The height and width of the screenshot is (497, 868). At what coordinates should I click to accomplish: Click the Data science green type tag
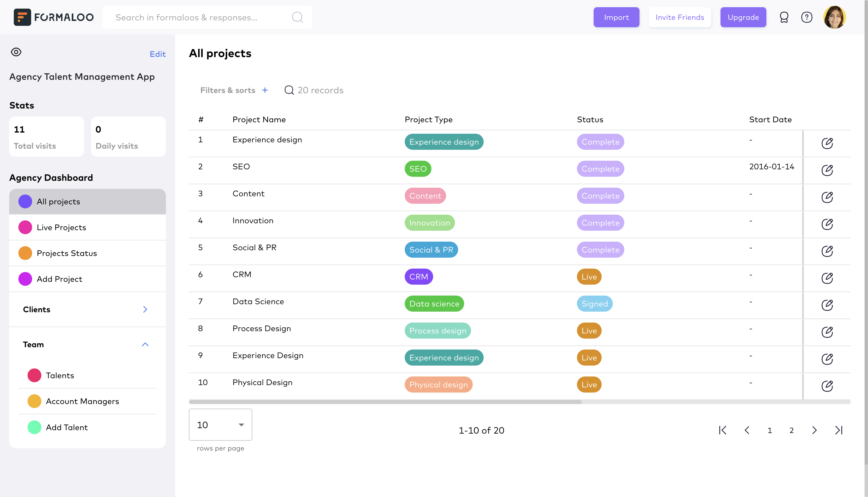point(434,304)
